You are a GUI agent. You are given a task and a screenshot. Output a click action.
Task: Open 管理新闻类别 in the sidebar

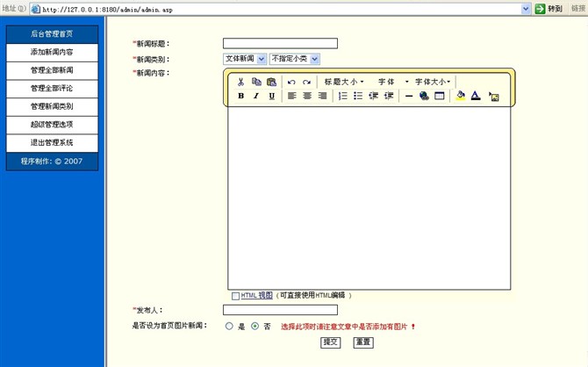[52, 106]
